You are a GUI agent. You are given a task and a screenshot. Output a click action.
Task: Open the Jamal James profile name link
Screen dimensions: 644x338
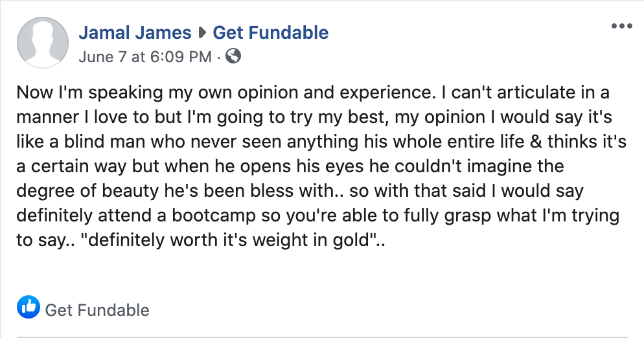[135, 32]
